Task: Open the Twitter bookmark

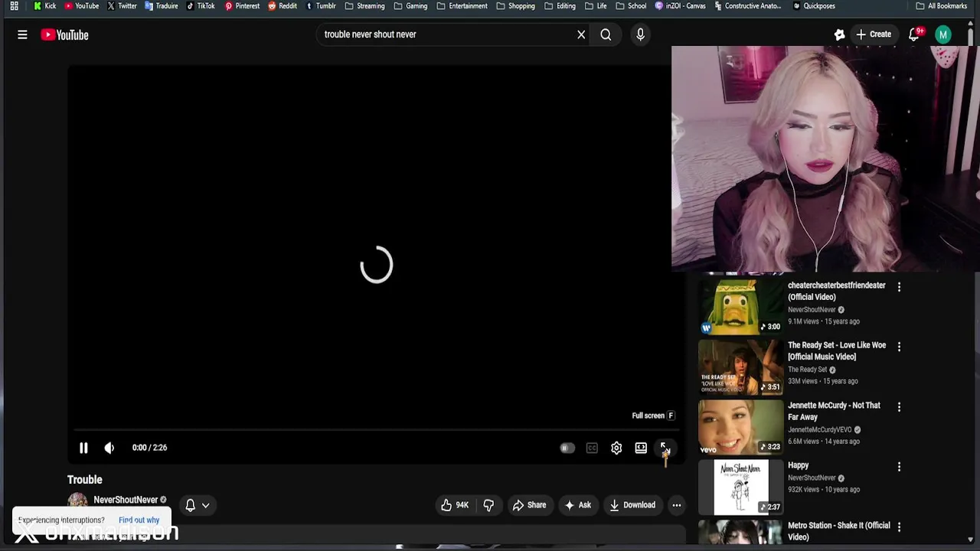Action: [x=122, y=6]
